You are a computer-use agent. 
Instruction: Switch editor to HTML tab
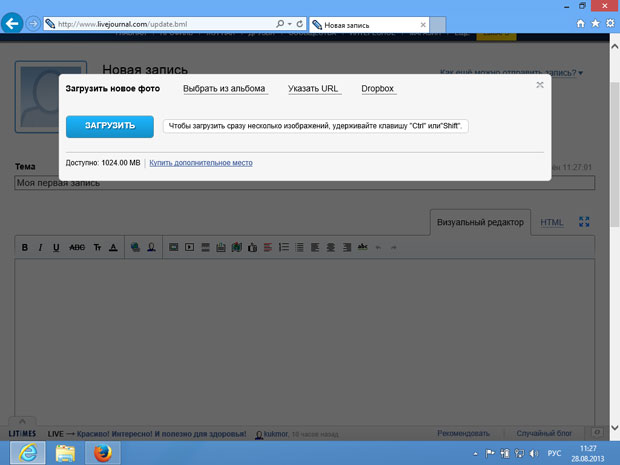click(x=552, y=222)
